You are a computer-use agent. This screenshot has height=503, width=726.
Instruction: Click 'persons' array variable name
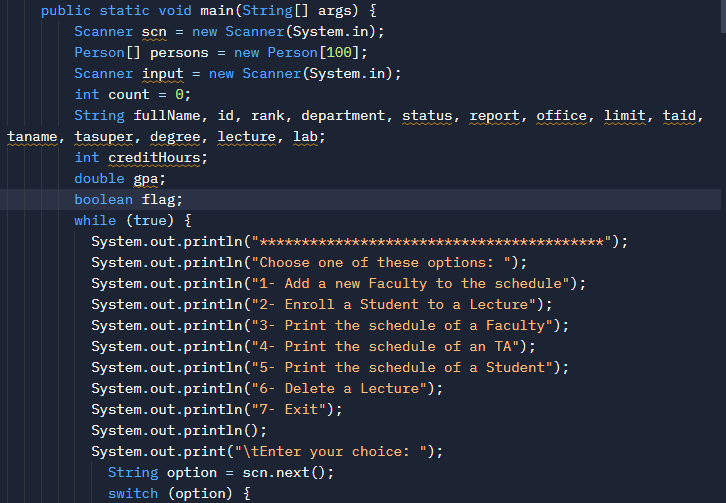point(179,52)
